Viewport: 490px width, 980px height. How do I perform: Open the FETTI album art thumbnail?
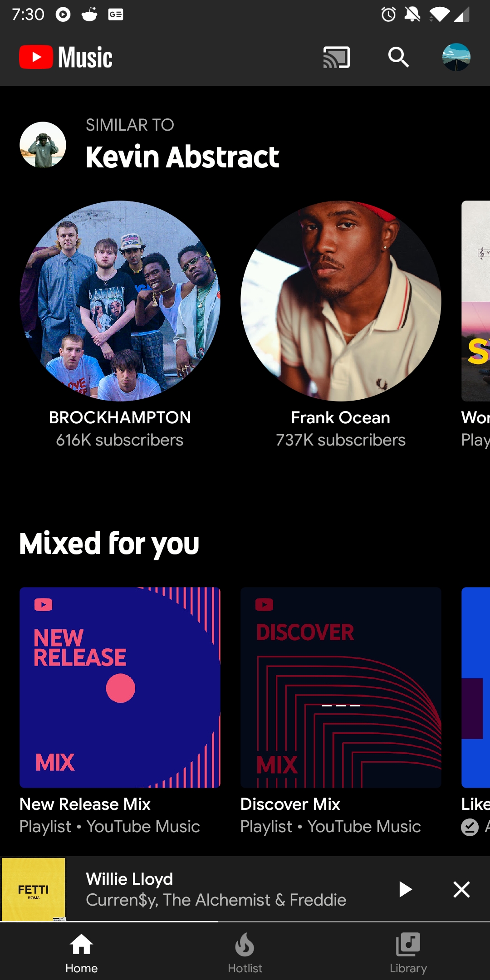[x=34, y=889]
